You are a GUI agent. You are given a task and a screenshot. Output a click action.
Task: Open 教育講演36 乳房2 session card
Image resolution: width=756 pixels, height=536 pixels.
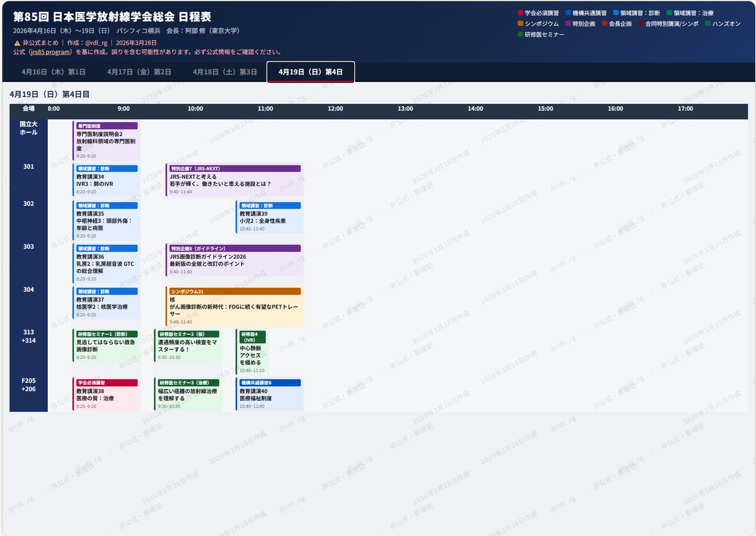[x=106, y=263]
